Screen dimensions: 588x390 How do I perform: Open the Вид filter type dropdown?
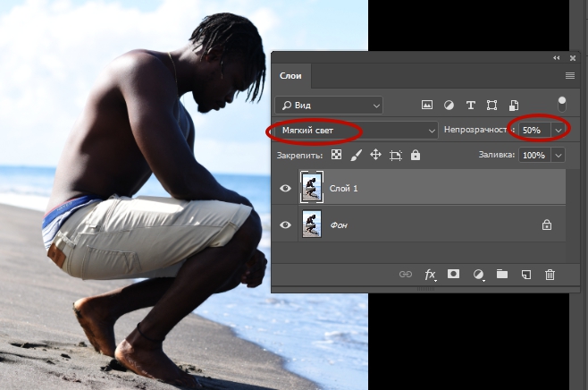point(329,106)
